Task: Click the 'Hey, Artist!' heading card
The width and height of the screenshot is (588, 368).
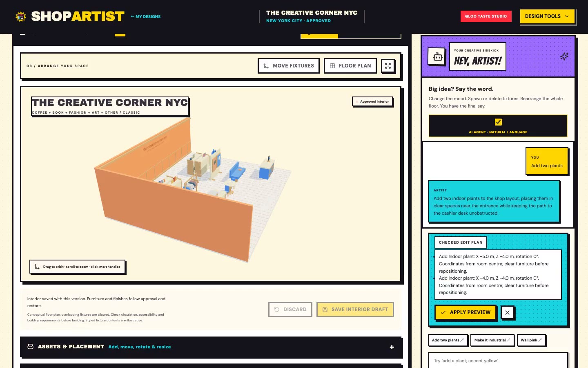Action: 478,57
